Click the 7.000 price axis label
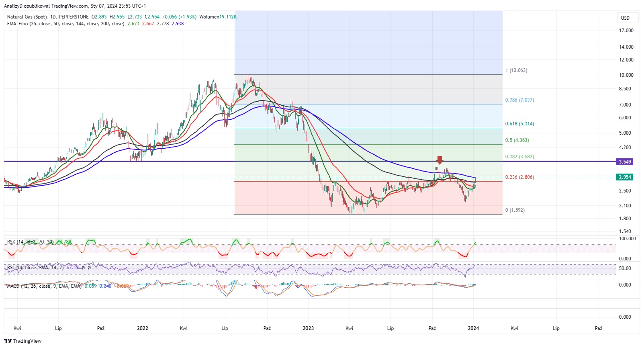The image size is (644, 348). pyautogui.click(x=625, y=105)
